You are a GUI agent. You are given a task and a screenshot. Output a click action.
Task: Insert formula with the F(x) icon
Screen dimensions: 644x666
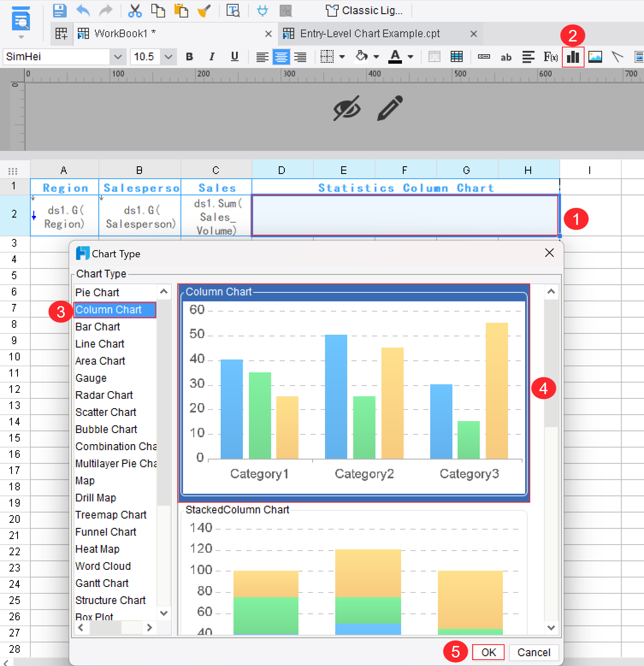click(550, 56)
